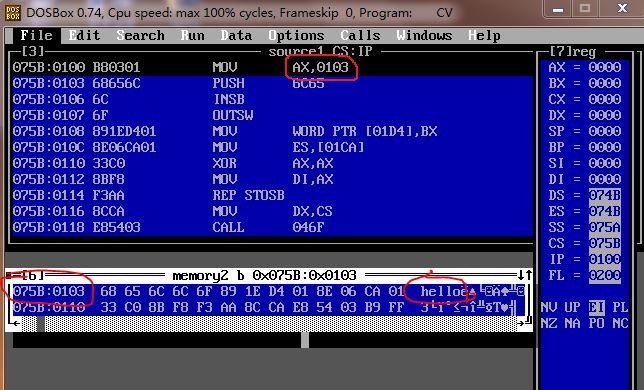Open the Options menu
Image resolution: width=644 pixels, height=390 pixels.
[297, 35]
